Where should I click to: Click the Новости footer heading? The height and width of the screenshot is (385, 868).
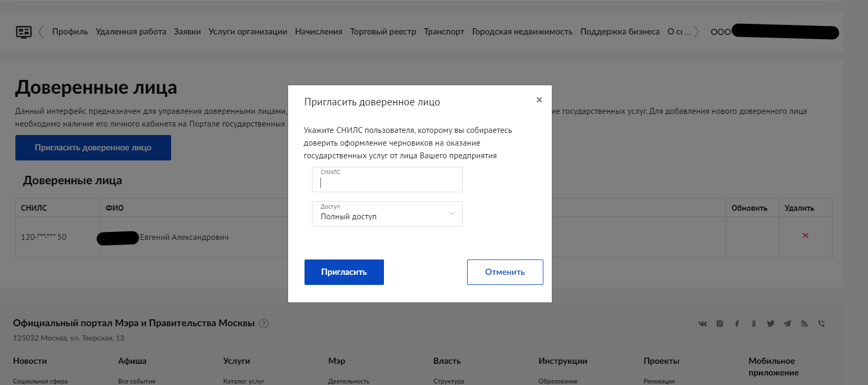tap(30, 361)
